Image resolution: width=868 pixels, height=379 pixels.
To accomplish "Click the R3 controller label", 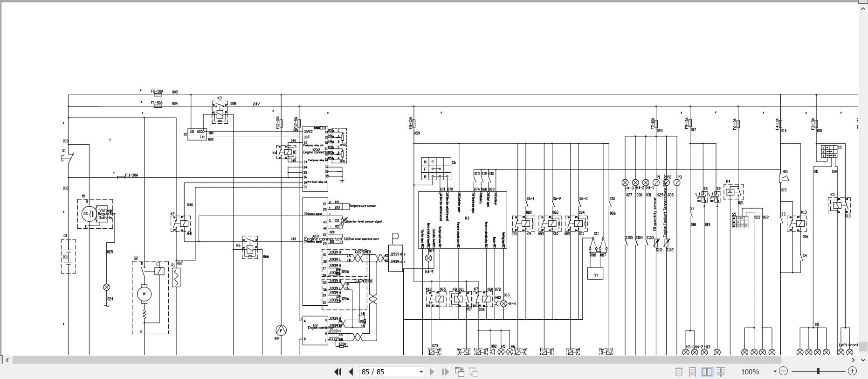I will 467,218.
